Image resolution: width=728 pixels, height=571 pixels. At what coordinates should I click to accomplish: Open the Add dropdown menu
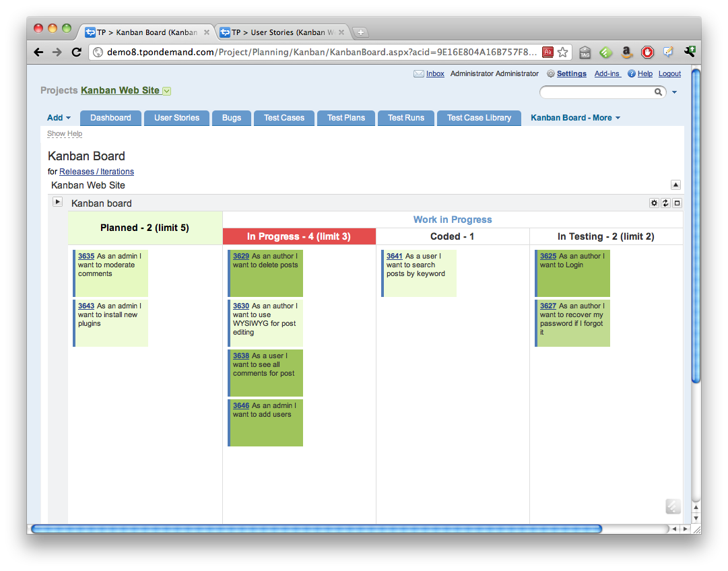59,118
